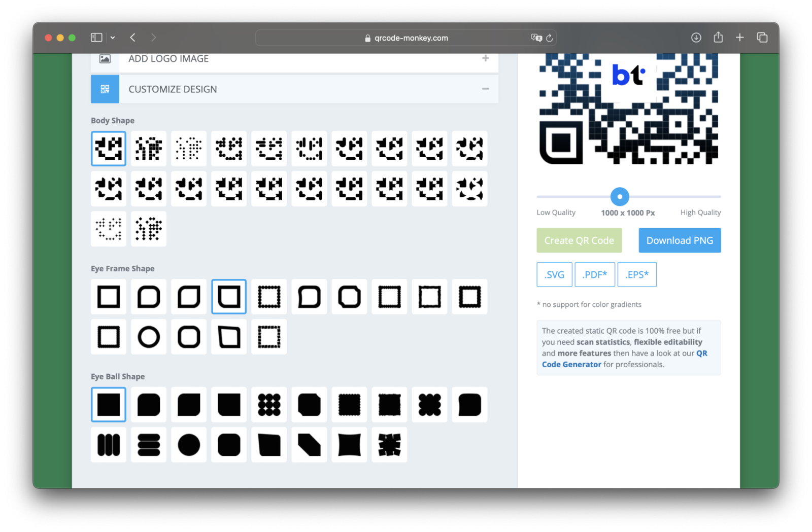Select the circle eye ball shape
The width and height of the screenshot is (812, 532).
189,445
